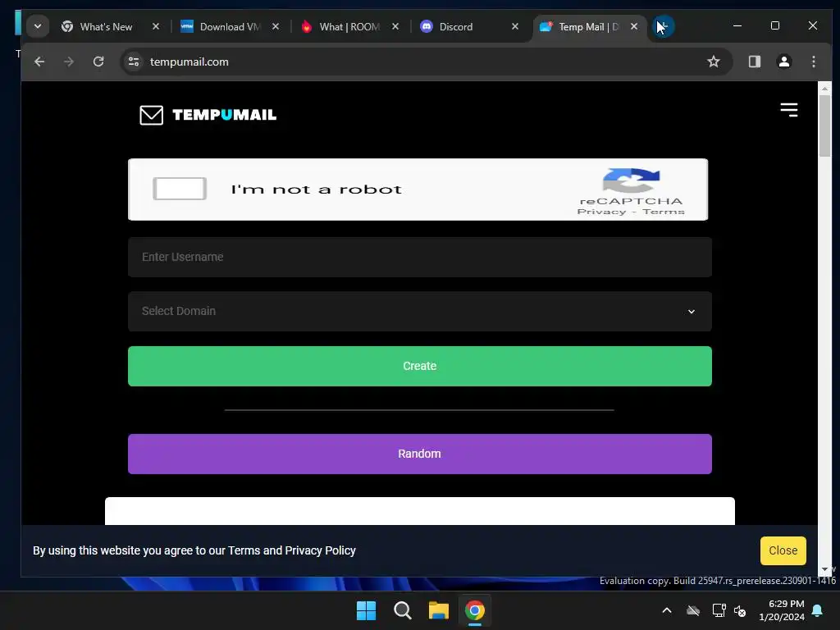The height and width of the screenshot is (630, 840).
Task: Open the Chrome profile menu
Action: 783,62
